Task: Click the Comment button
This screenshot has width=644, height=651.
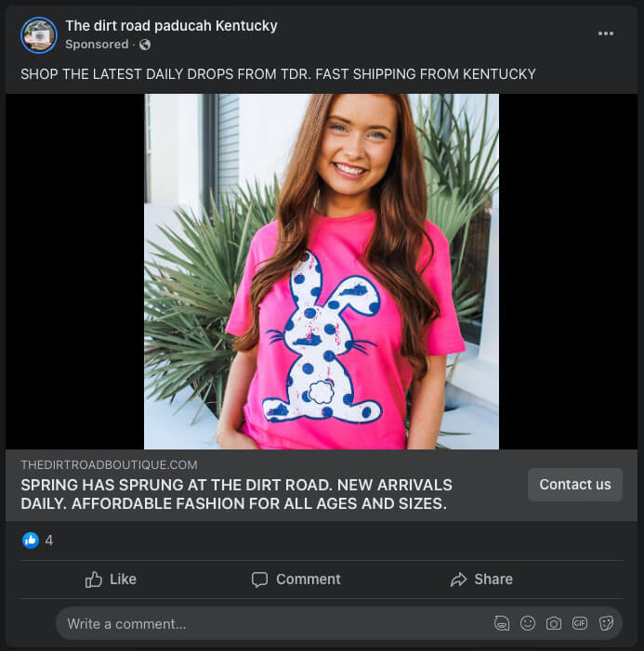Action: (x=296, y=579)
